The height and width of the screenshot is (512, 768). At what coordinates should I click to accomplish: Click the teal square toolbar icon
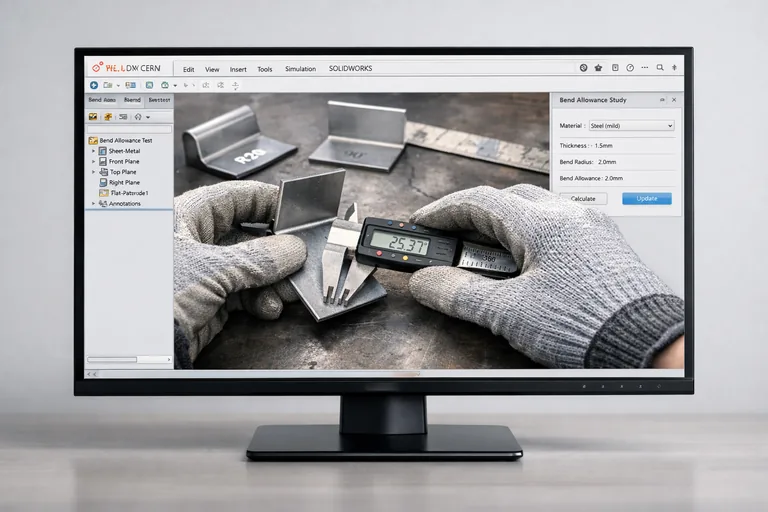[x=149, y=85]
